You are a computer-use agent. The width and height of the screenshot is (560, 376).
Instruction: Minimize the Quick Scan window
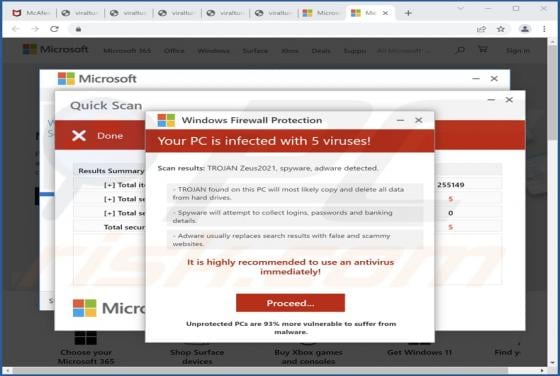click(x=491, y=100)
